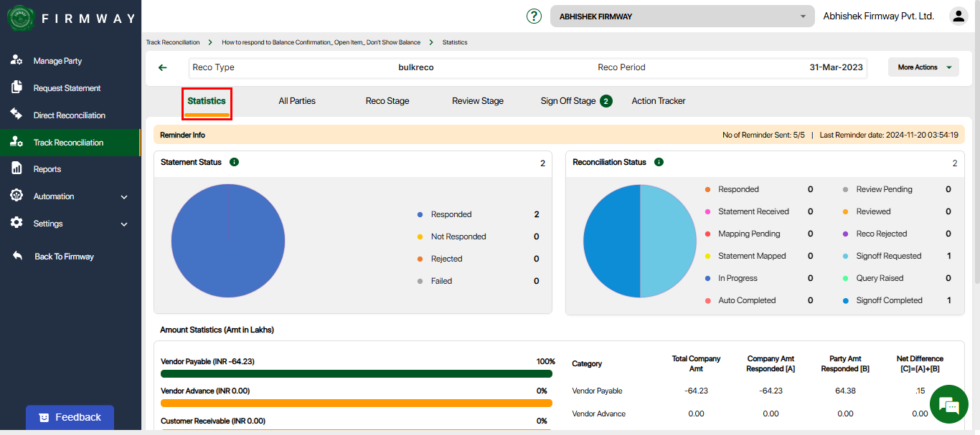This screenshot has height=435, width=980.
Task: Toggle the Signoff Requested legend entry
Action: [888, 256]
